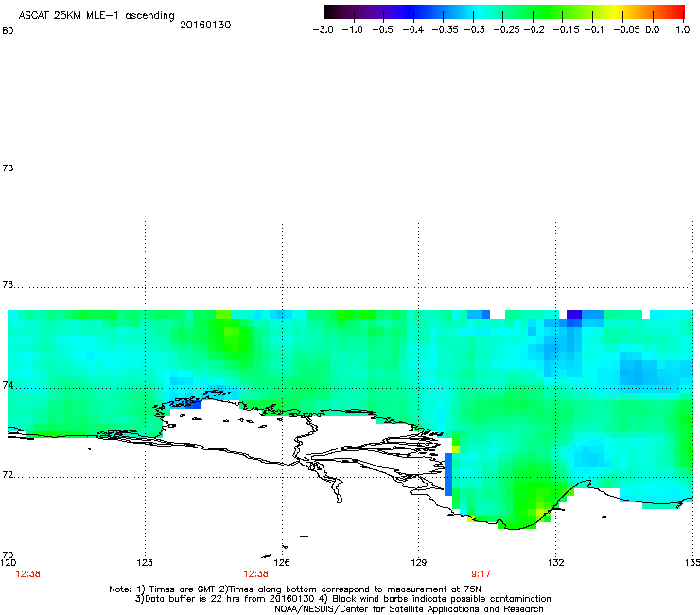Click the '-3.0' color scale label

(324, 30)
